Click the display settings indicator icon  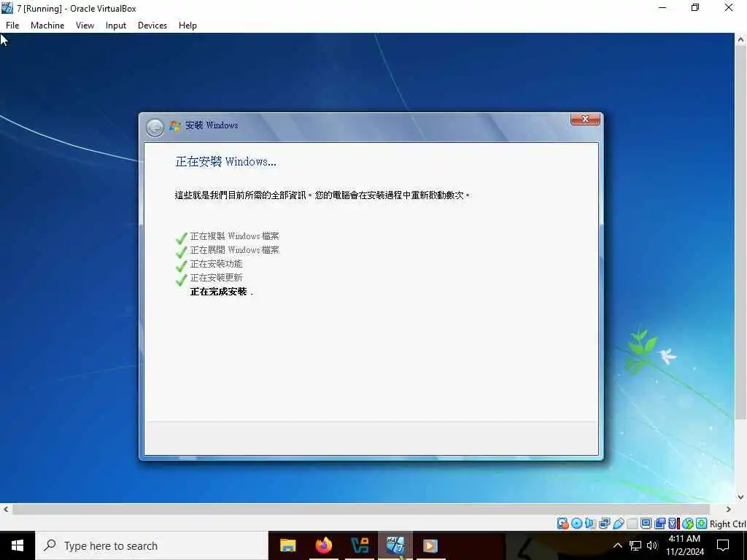click(646, 524)
